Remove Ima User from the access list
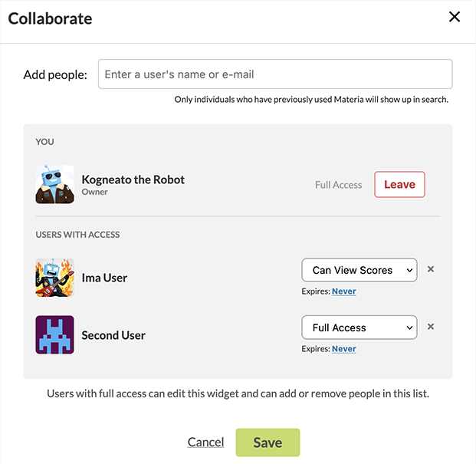This screenshot has height=464, width=476. click(431, 269)
